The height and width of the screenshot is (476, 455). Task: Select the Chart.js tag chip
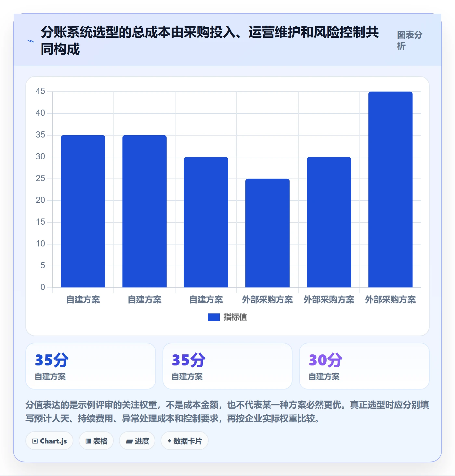click(x=49, y=441)
